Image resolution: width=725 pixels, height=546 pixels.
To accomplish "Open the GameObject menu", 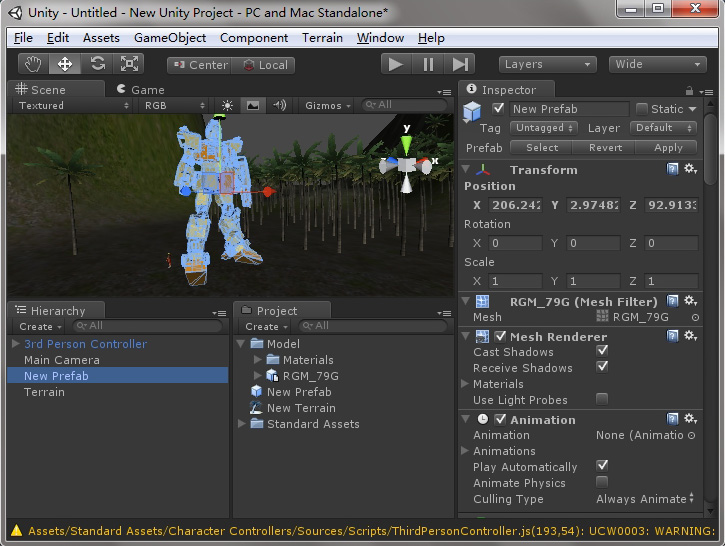I will (170, 38).
